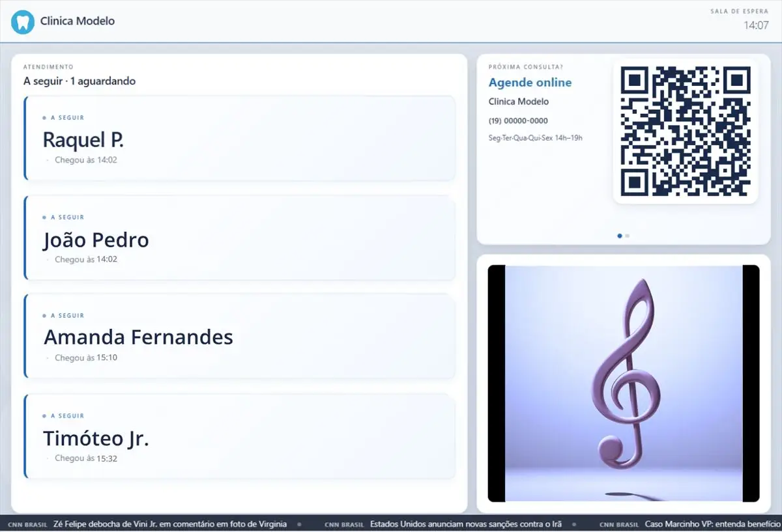Click Clinica Modelo text in scheduling card

(519, 102)
